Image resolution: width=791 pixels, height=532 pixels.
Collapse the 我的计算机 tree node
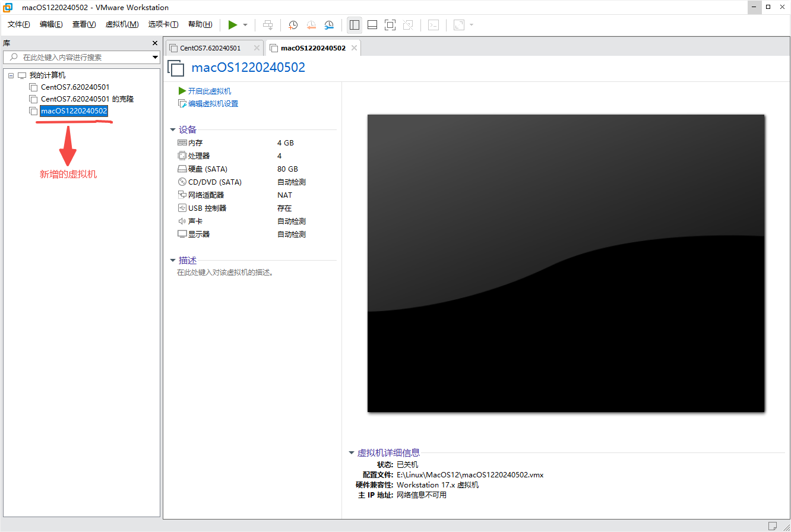tap(10, 75)
